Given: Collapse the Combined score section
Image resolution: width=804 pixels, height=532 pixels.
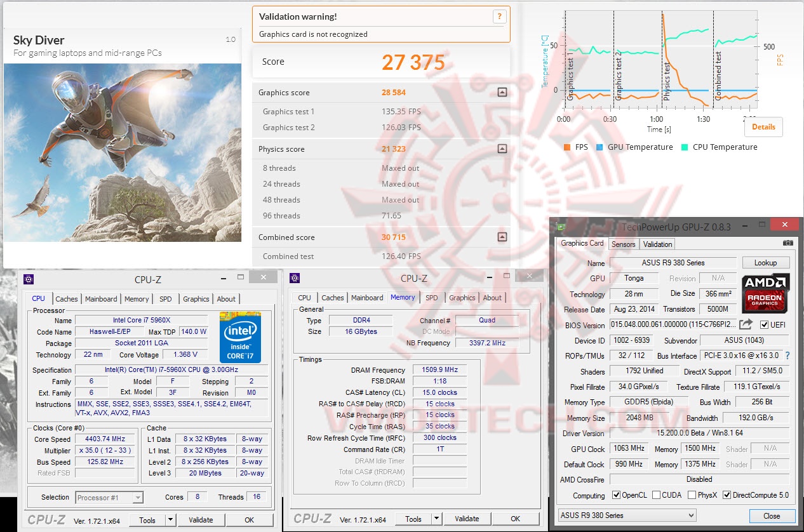Looking at the screenshot, I should tap(502, 237).
